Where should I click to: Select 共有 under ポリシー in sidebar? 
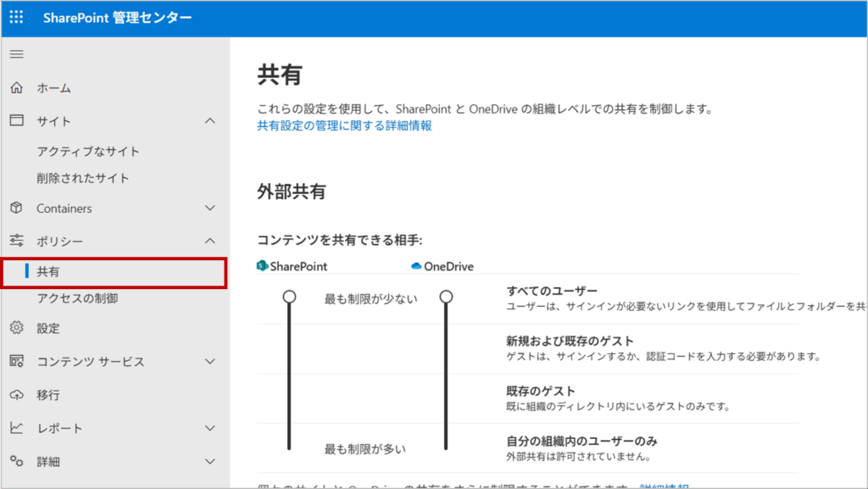click(114, 271)
